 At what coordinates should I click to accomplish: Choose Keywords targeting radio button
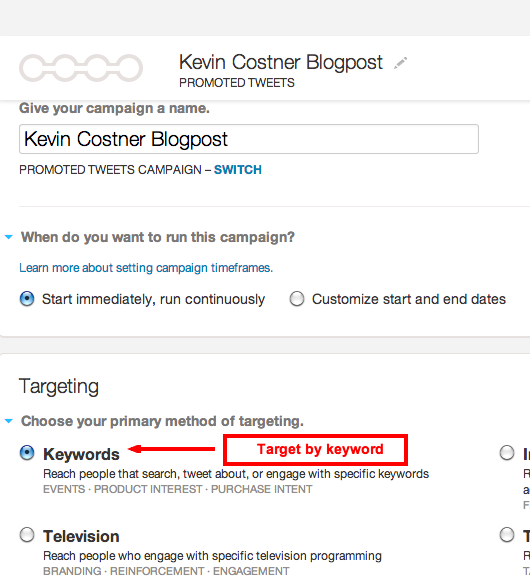(27, 453)
